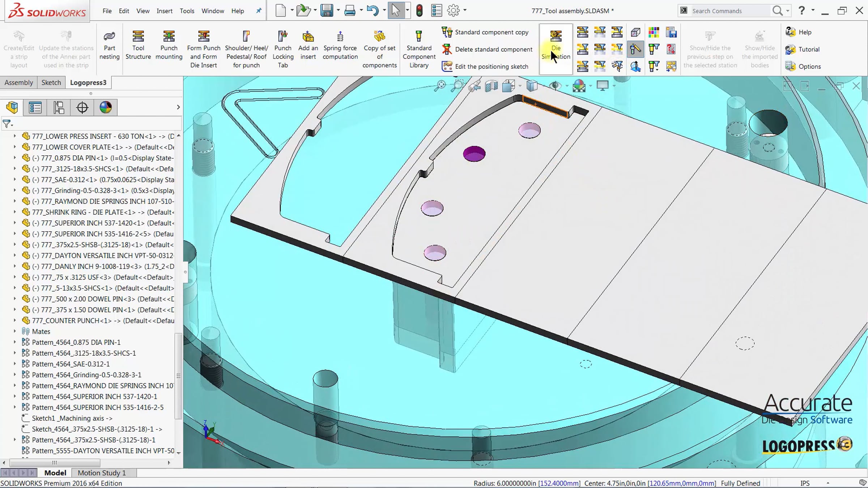The image size is (868, 488).
Task: Switch to the ConfigurationManager icon
Action: tap(59, 107)
